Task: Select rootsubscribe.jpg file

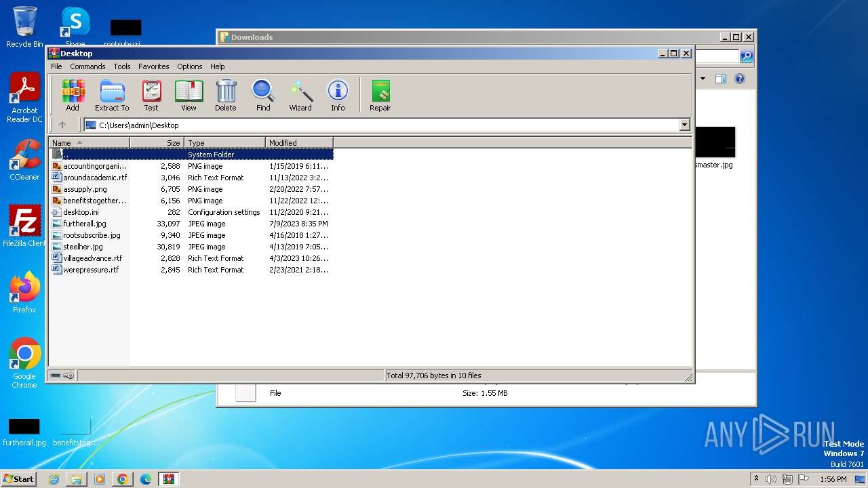Action: (x=191, y=235)
